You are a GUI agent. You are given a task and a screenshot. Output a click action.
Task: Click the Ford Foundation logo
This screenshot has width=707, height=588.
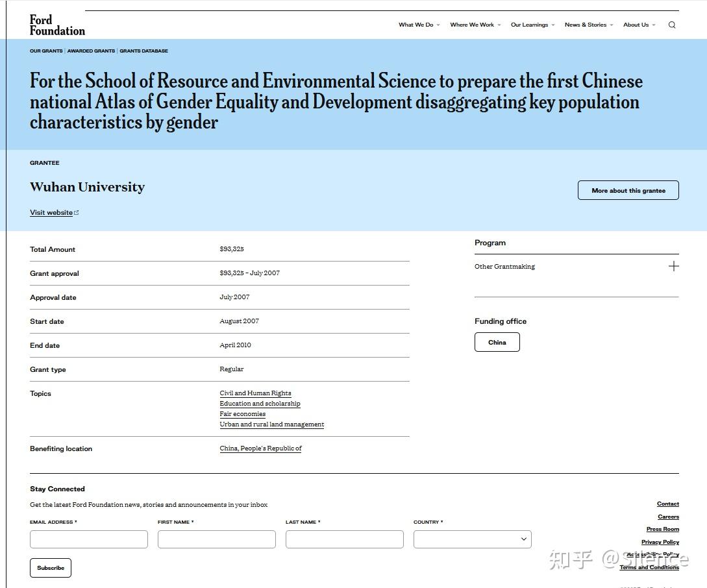click(57, 25)
